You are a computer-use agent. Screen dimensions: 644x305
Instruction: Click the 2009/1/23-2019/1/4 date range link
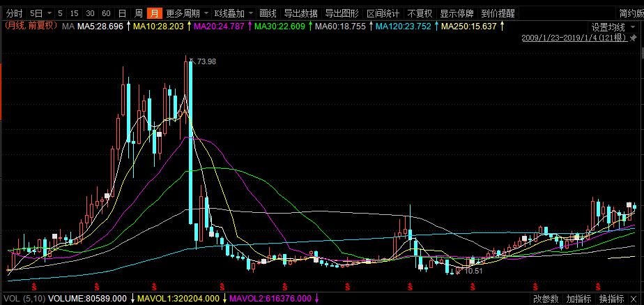click(574, 38)
